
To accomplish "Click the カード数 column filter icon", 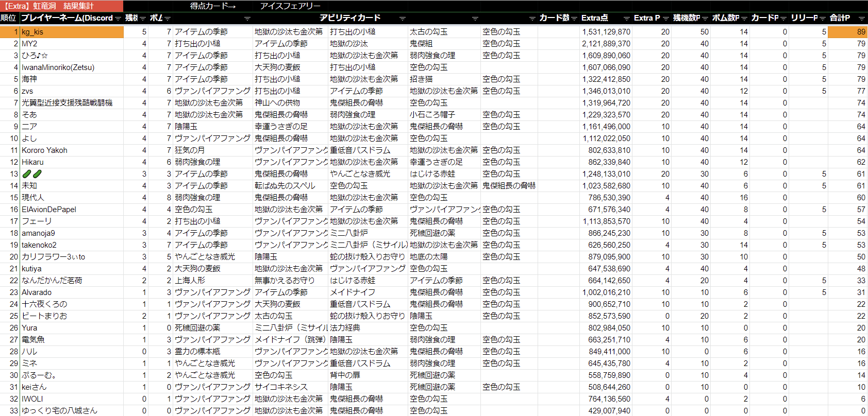I will (x=574, y=19).
